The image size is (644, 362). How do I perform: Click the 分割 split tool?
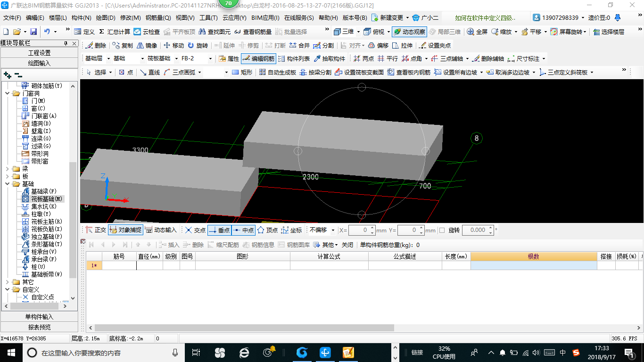click(323, 46)
